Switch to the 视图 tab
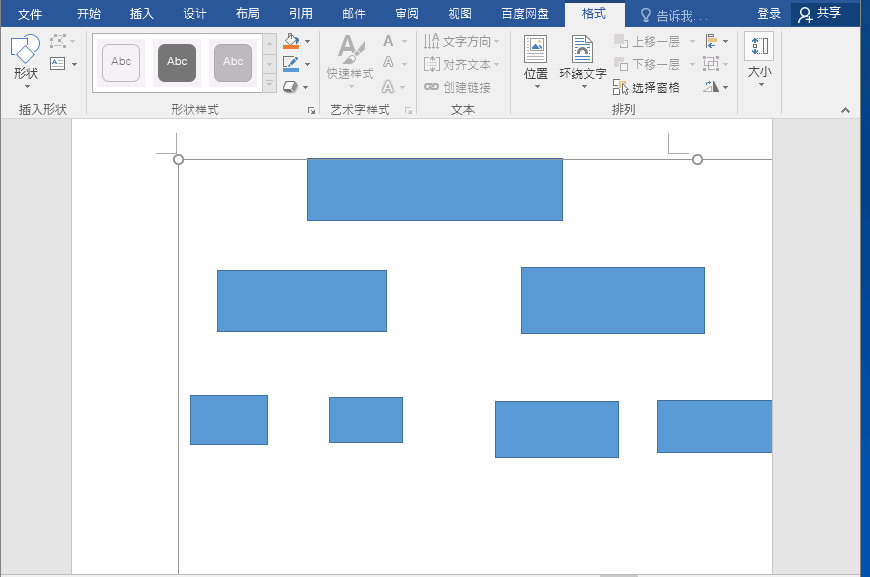The image size is (870, 577). (x=459, y=14)
